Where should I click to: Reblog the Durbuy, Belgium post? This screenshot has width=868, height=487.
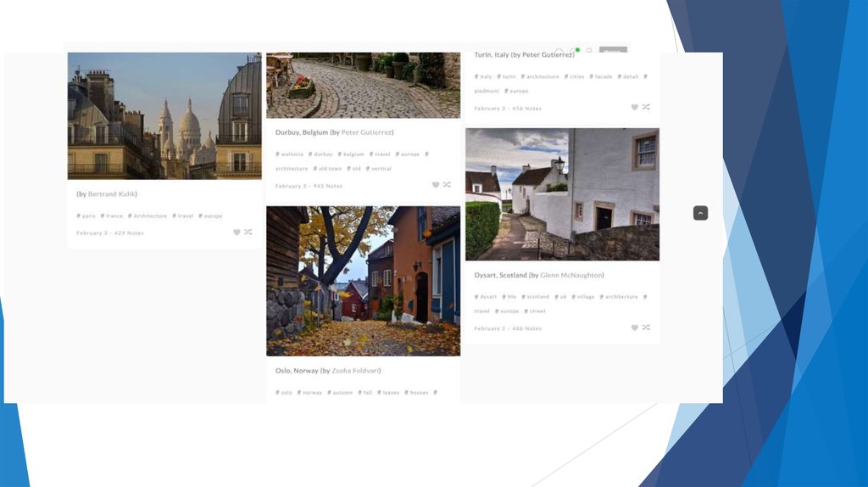coord(447,184)
